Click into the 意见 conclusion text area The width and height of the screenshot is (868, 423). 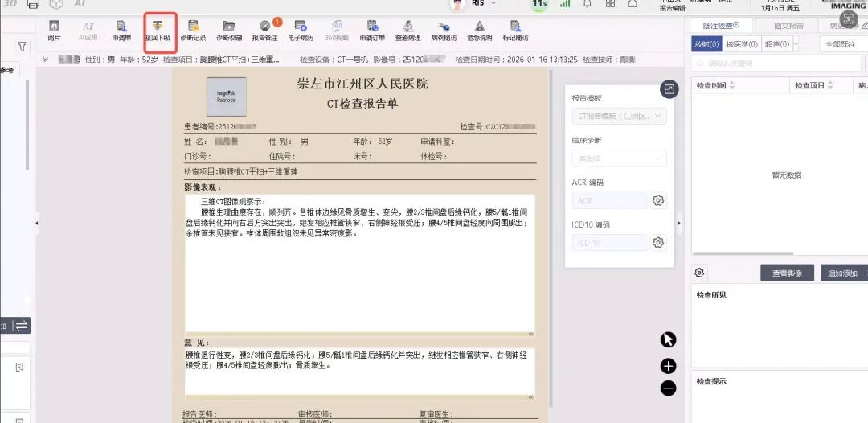[x=360, y=372]
